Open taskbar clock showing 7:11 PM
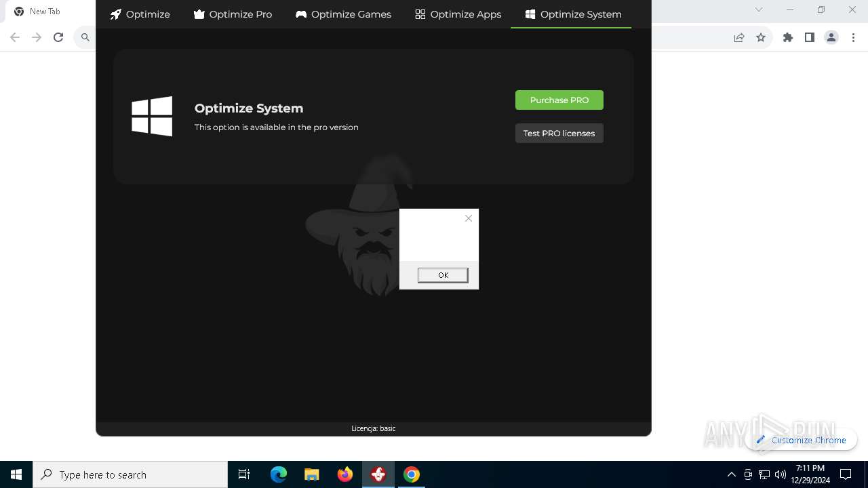Viewport: 868px width, 488px height. [810, 474]
